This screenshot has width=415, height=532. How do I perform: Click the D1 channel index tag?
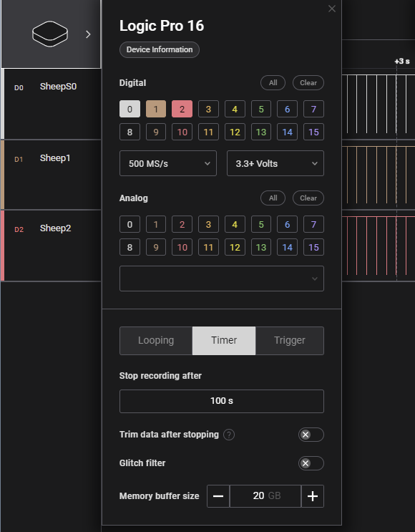coord(19,160)
